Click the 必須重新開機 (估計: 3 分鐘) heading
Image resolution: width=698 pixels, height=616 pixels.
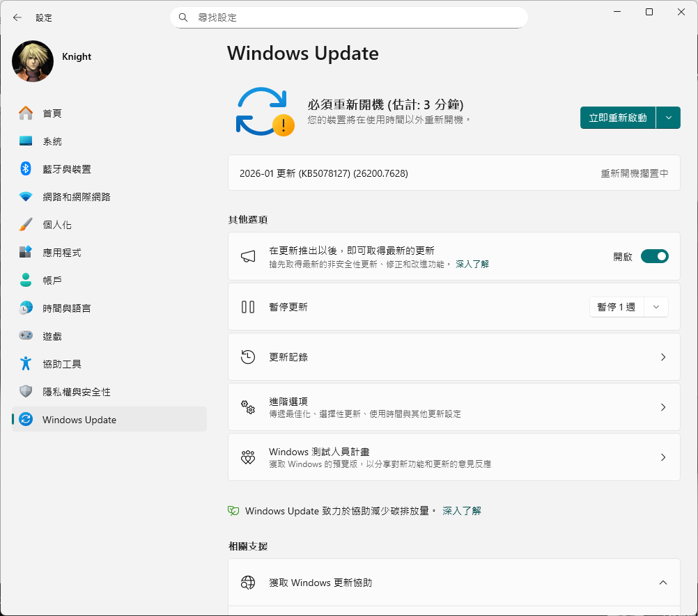(385, 104)
